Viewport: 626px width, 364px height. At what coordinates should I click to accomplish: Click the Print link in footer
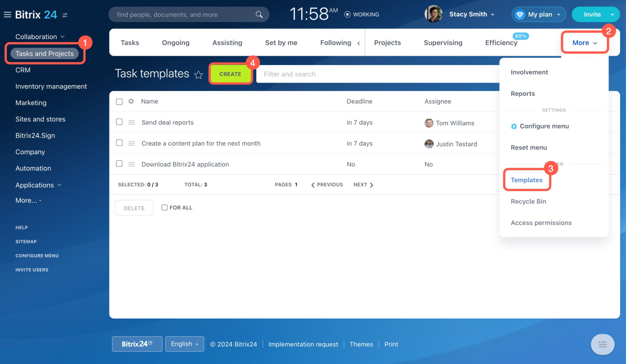click(391, 344)
